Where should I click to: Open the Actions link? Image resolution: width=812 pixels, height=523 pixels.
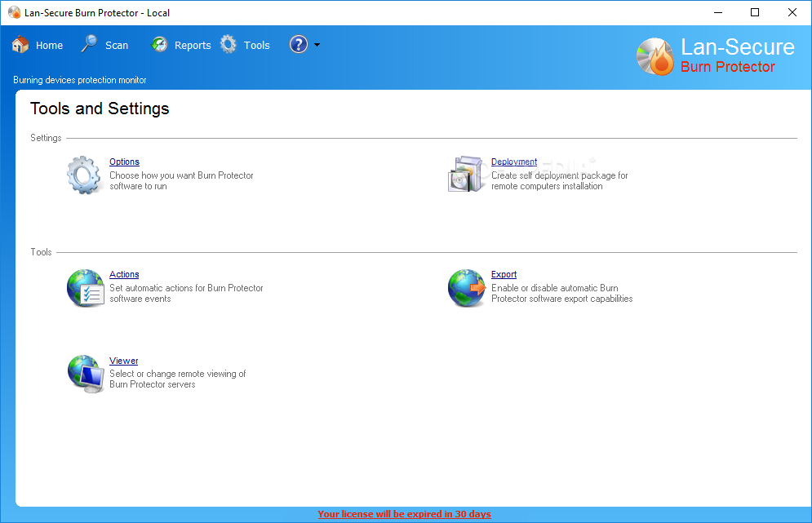point(124,274)
